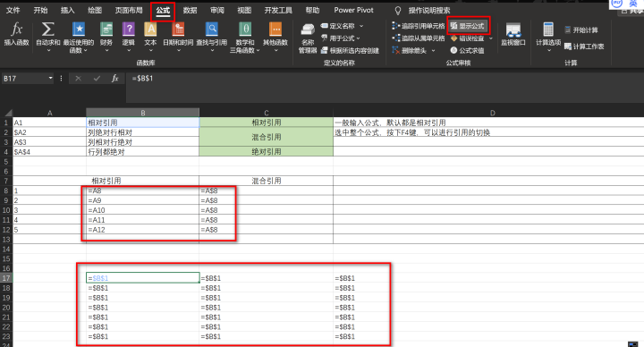644x347 pixels.
Task: Select cell B12 containing =A12
Action: click(142, 230)
